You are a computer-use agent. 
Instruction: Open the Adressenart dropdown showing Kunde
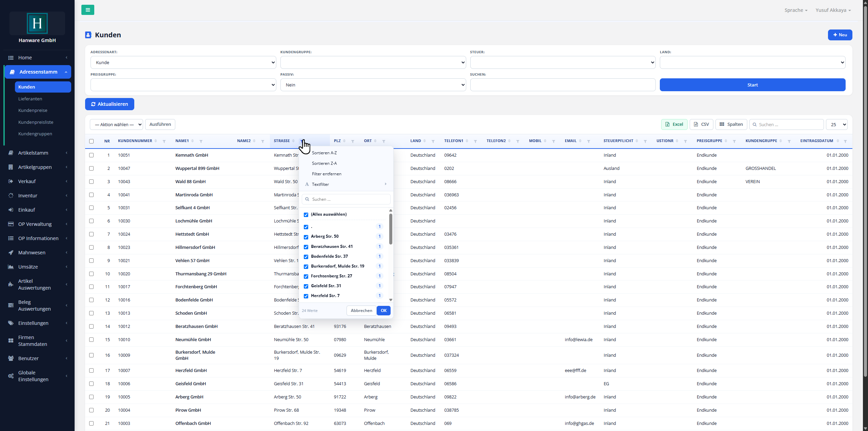[183, 62]
